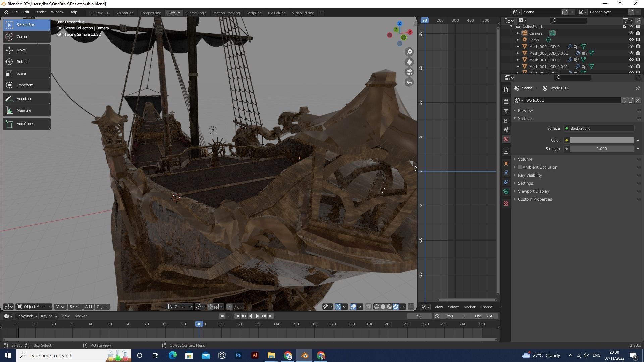The height and width of the screenshot is (362, 644).
Task: Toggle the viewport gizmo display button
Action: 338,307
